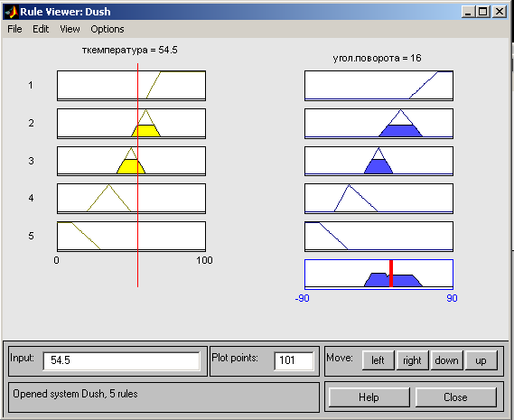Image resolution: width=514 pixels, height=420 pixels.
Task: Click the Input field showing 54.5
Action: click(121, 360)
